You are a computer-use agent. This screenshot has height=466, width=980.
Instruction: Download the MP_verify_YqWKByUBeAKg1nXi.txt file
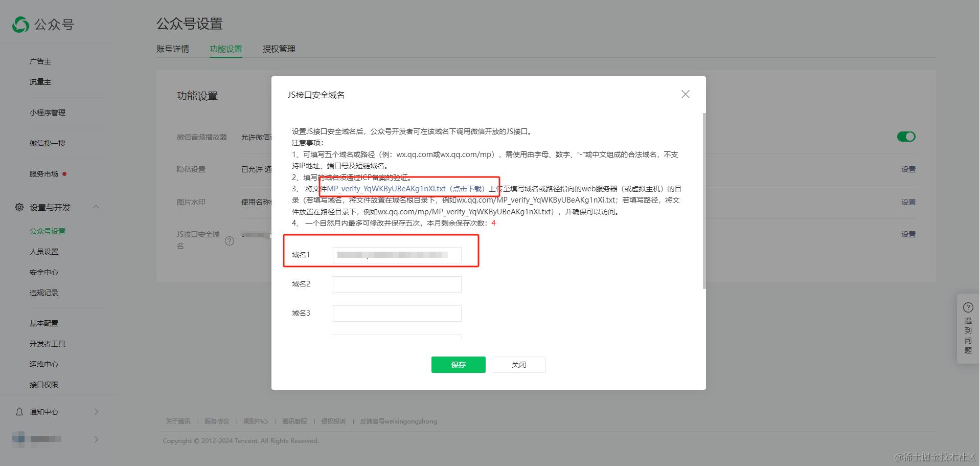tap(406, 189)
